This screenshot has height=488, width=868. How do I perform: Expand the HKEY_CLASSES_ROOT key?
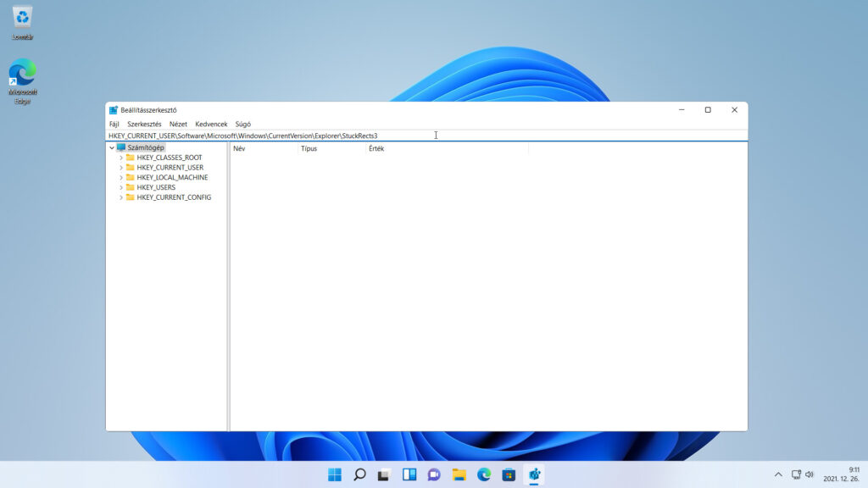(121, 158)
